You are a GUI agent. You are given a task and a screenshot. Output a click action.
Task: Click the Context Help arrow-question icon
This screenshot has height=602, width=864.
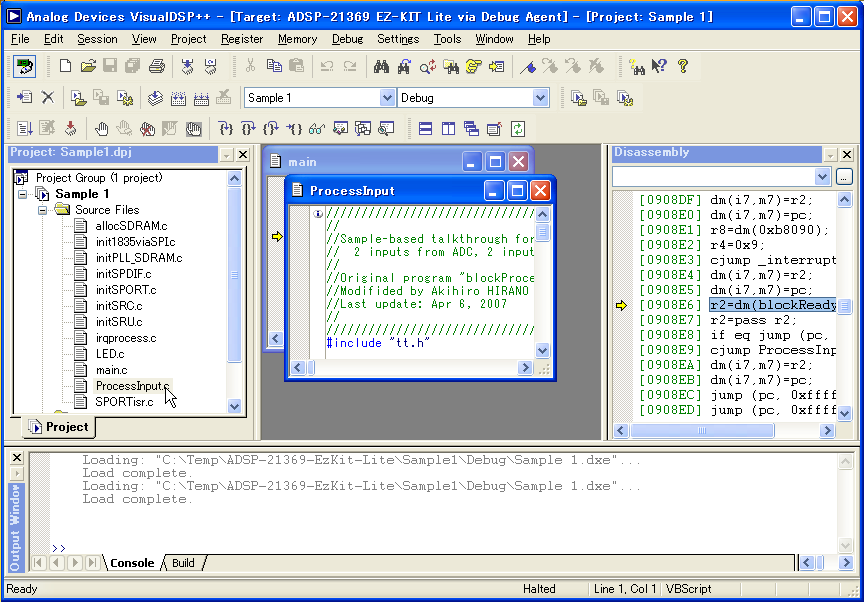point(659,67)
